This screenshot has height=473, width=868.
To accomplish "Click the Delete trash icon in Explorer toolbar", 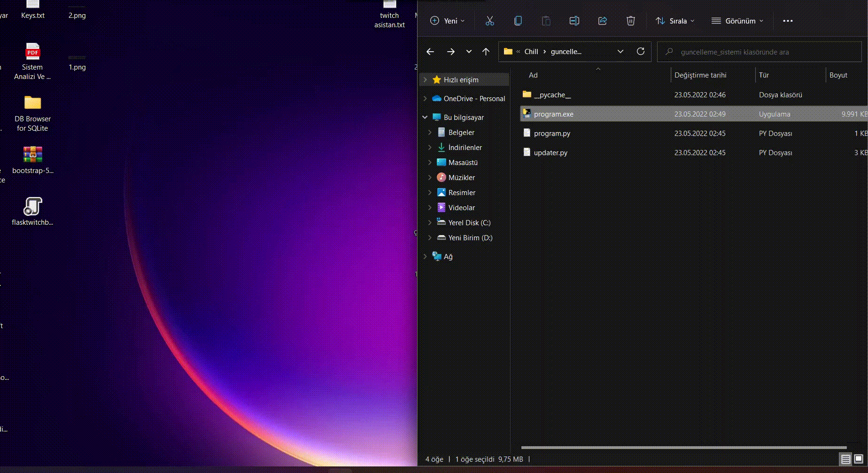I will click(631, 21).
